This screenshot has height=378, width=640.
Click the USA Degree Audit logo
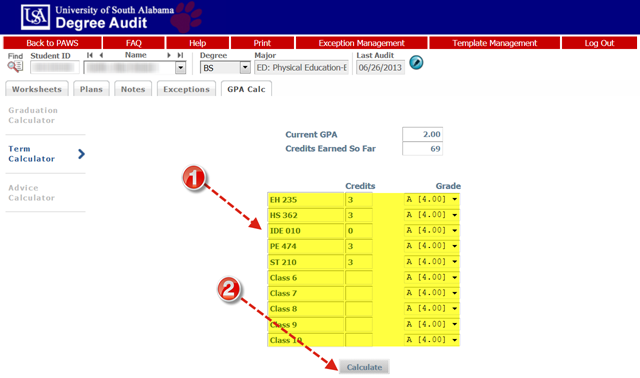point(36,17)
